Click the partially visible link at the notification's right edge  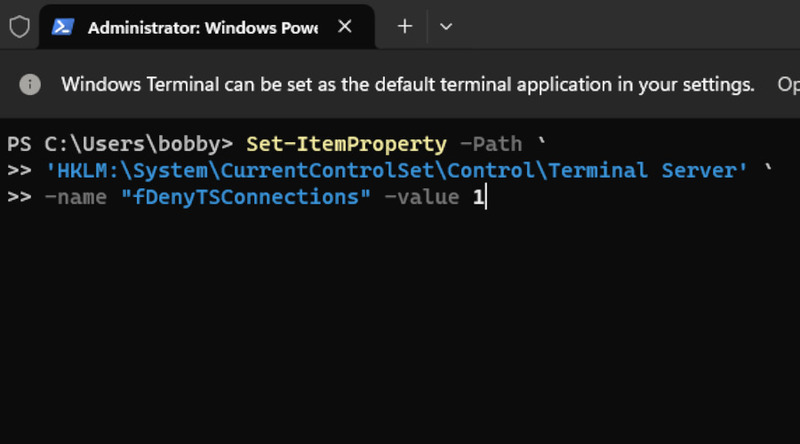click(x=788, y=84)
